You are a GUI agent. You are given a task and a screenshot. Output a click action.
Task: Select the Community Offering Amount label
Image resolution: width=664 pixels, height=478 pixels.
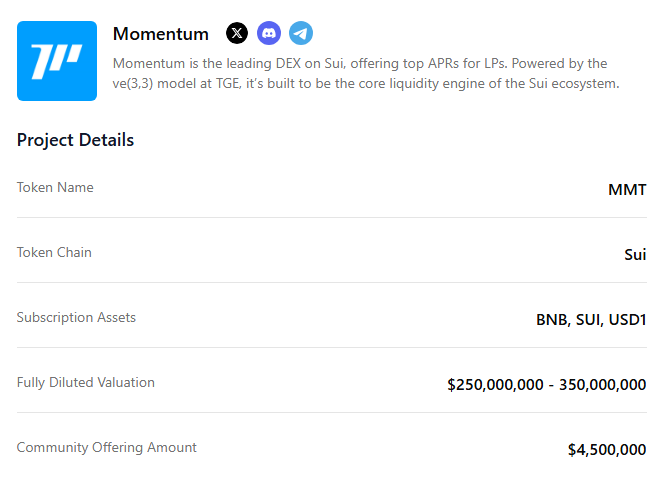click(x=107, y=448)
